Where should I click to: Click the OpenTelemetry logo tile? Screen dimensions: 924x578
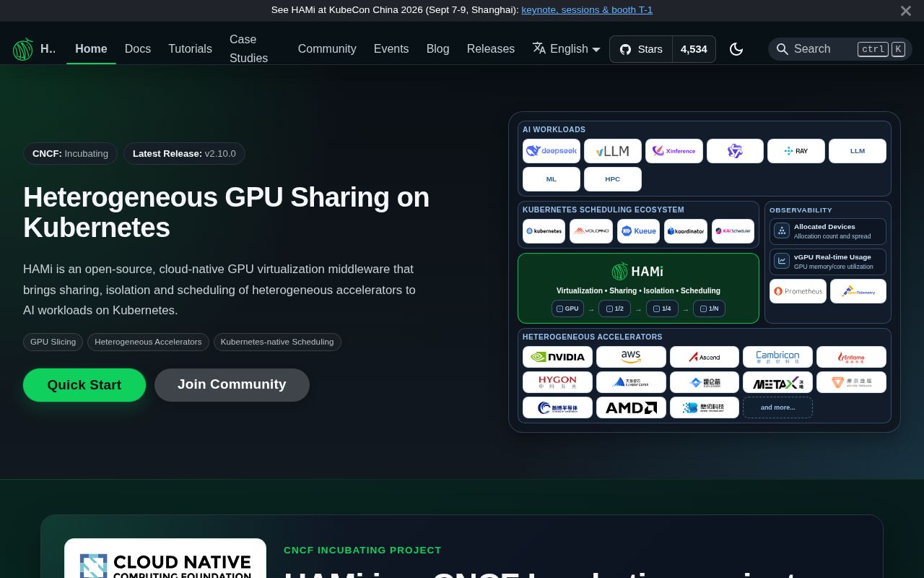coord(858,291)
